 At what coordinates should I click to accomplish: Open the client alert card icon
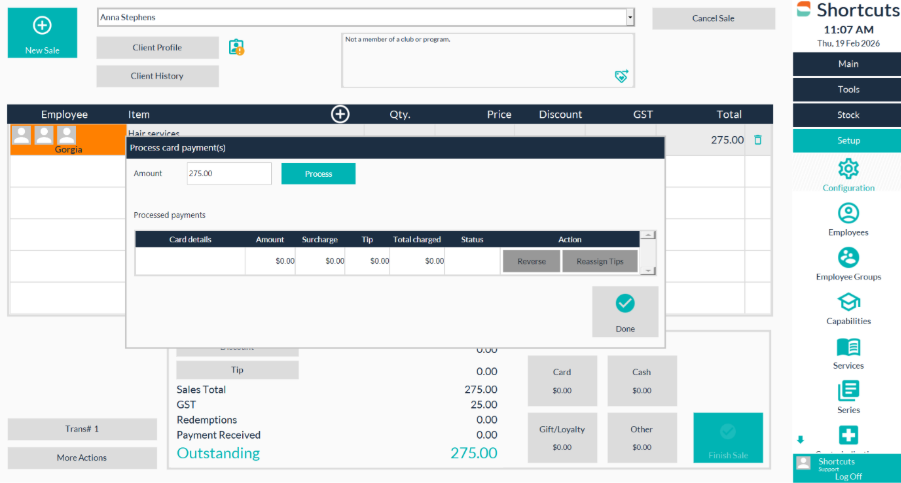pos(236,47)
